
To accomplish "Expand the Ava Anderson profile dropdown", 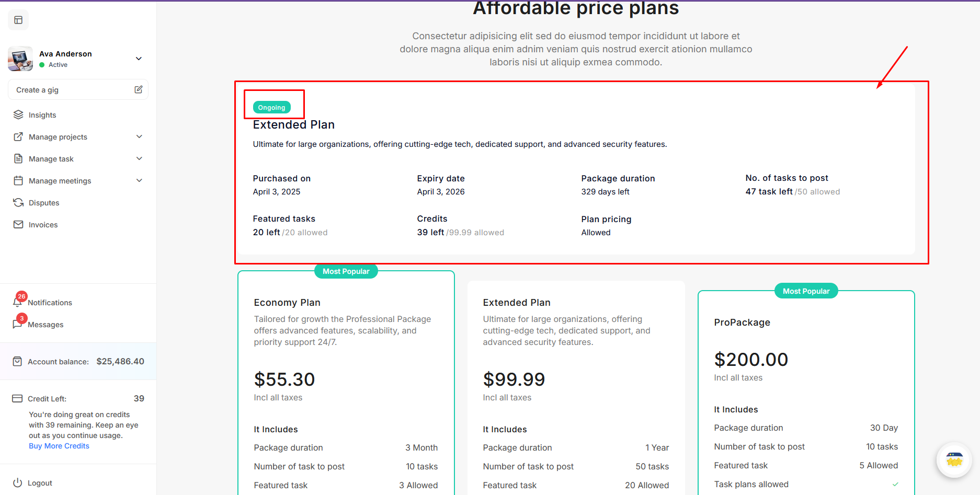I will [x=139, y=59].
